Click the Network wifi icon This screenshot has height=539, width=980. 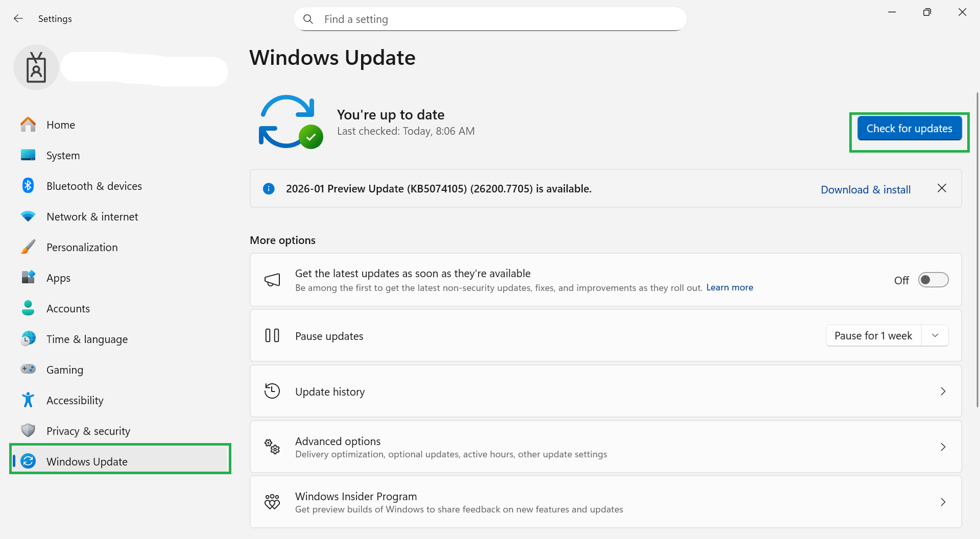28,216
